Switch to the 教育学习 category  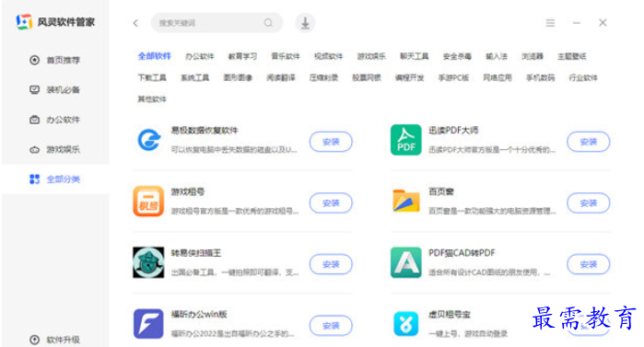point(242,56)
